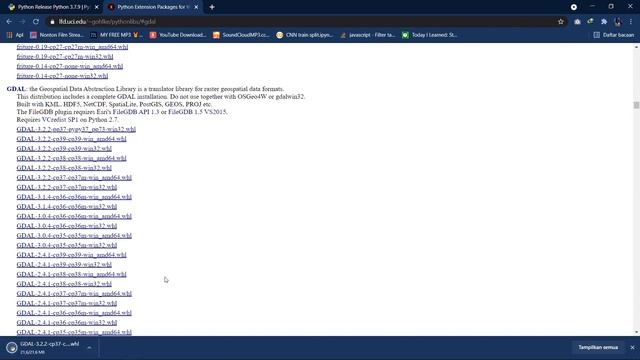Download GDAL-3.0.4-cp35-cp35m-win32.whl
The height and width of the screenshot is (360, 640).
click(x=67, y=245)
